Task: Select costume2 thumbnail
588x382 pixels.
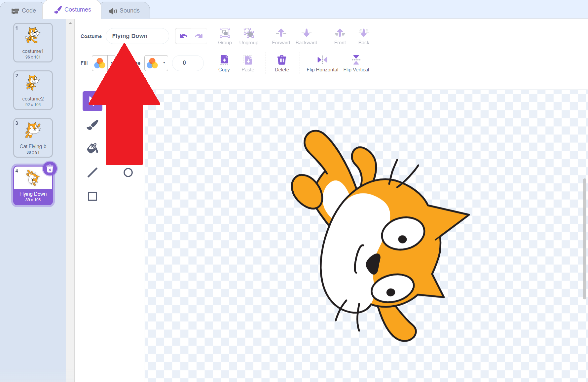Action: point(33,90)
